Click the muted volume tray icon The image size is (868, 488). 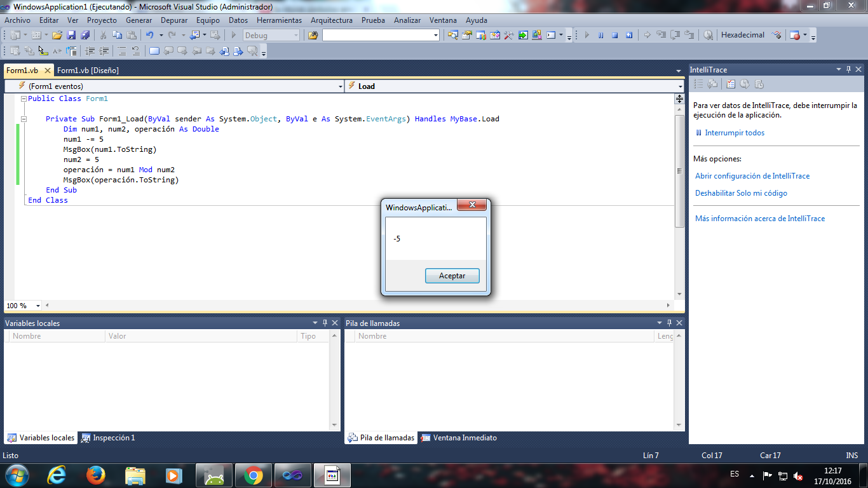point(798,476)
